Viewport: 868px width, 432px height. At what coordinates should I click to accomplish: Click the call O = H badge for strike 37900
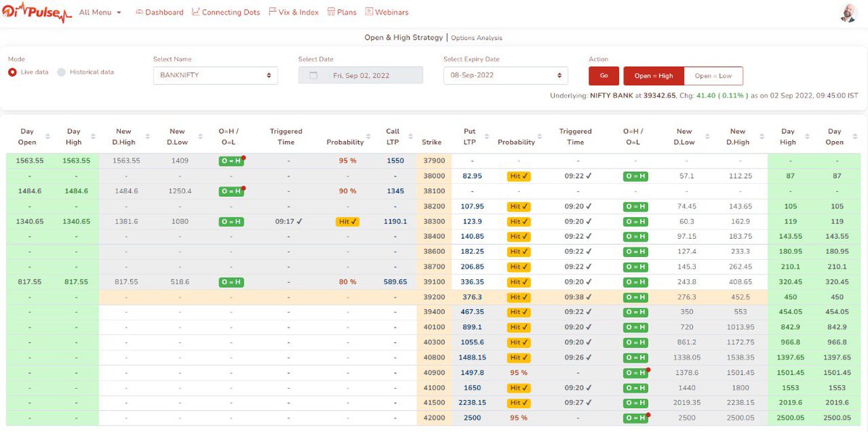click(x=231, y=161)
